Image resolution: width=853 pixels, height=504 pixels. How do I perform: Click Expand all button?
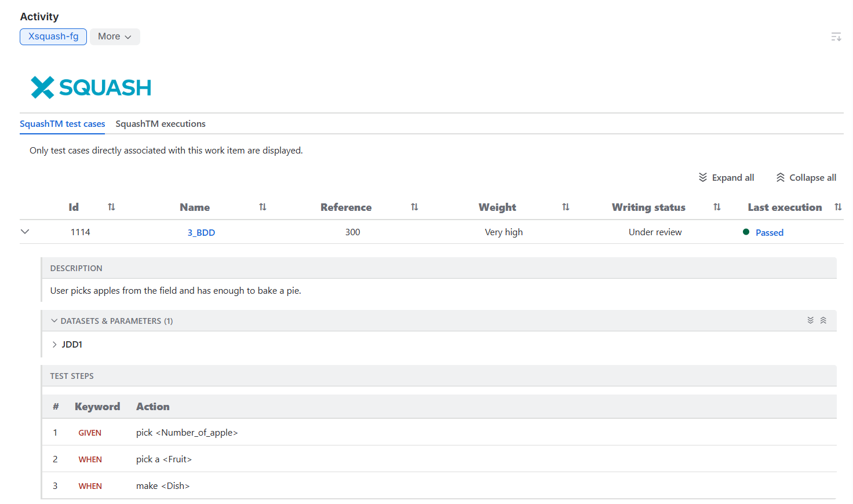(x=726, y=177)
